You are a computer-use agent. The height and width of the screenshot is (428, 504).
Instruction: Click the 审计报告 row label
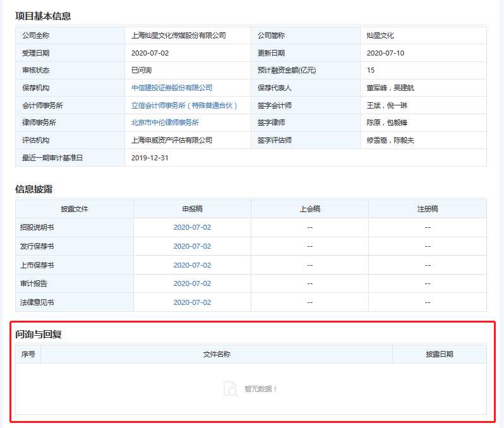coord(33,283)
